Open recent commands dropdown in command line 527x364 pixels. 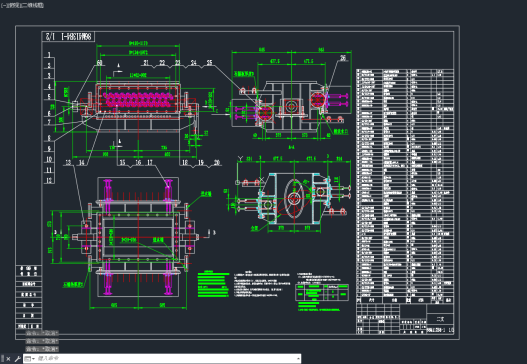[30, 359]
